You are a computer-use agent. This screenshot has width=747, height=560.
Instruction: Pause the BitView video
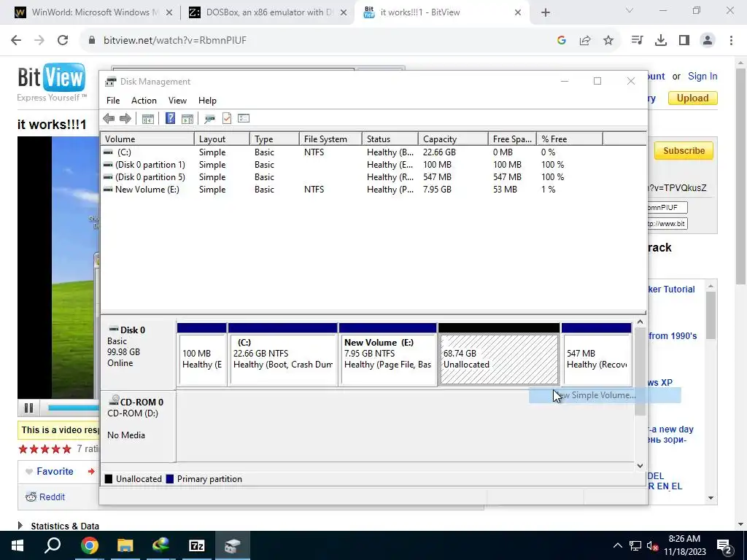28,408
